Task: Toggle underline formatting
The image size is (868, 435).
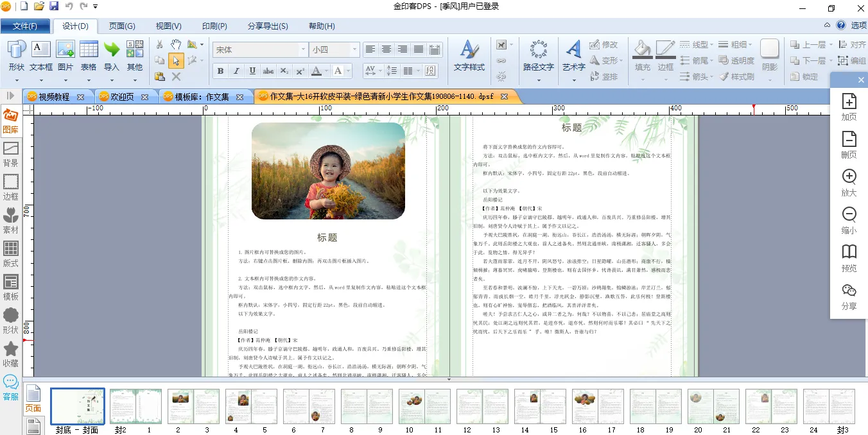Action: [x=252, y=71]
